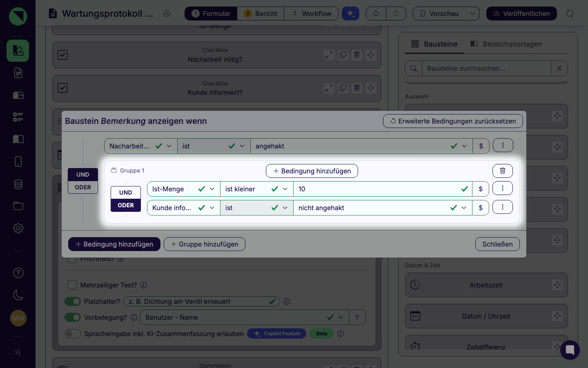The image size is (588, 368).
Task: Select UND operator inside Gruppe 1
Action: pyautogui.click(x=126, y=193)
